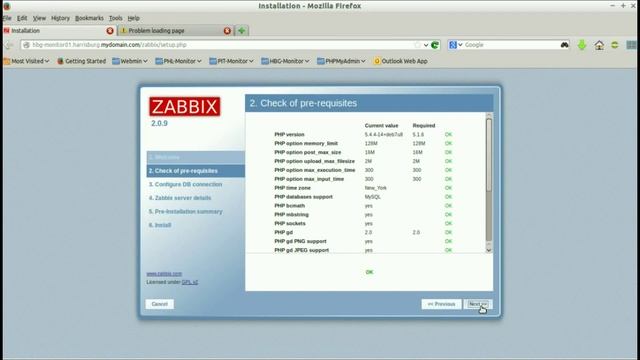The image size is (640, 360).
Task: Open the downloads green arrow icon
Action: tap(582, 45)
